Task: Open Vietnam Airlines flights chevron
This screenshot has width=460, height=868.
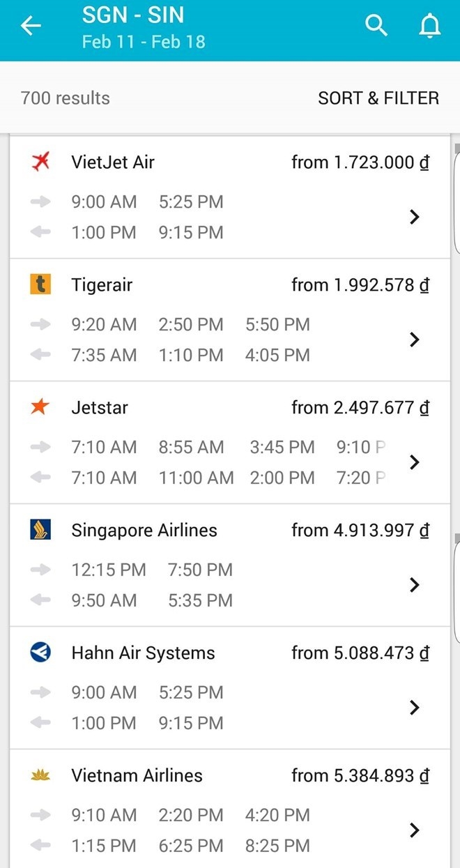Action: [415, 830]
